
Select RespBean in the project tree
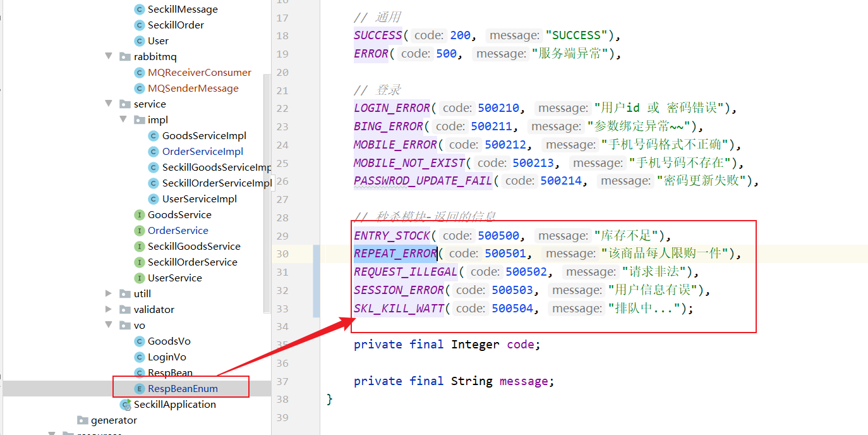pos(169,372)
